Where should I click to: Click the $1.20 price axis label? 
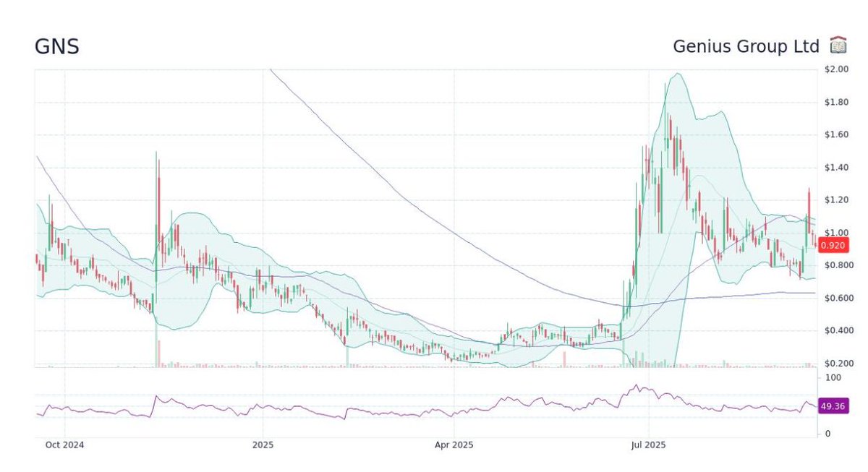(x=835, y=200)
